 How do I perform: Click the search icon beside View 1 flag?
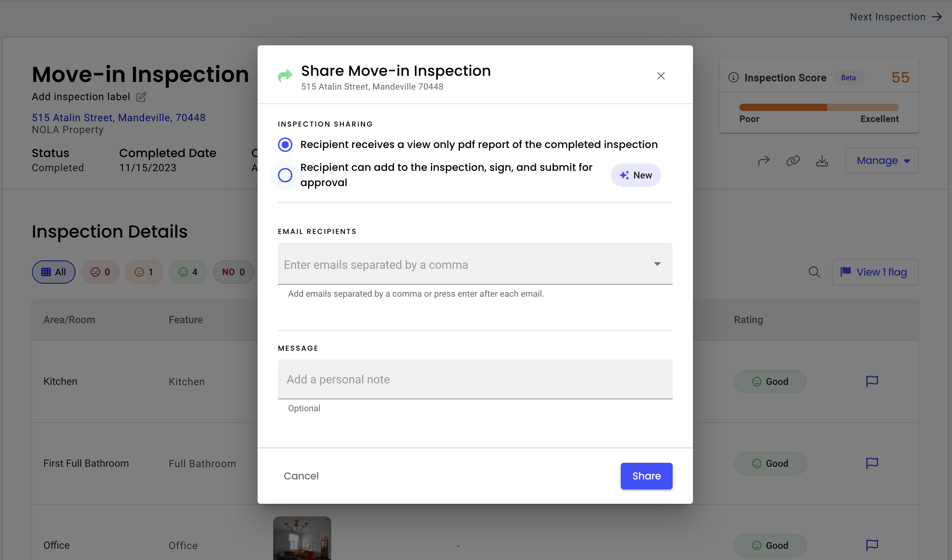pyautogui.click(x=814, y=272)
